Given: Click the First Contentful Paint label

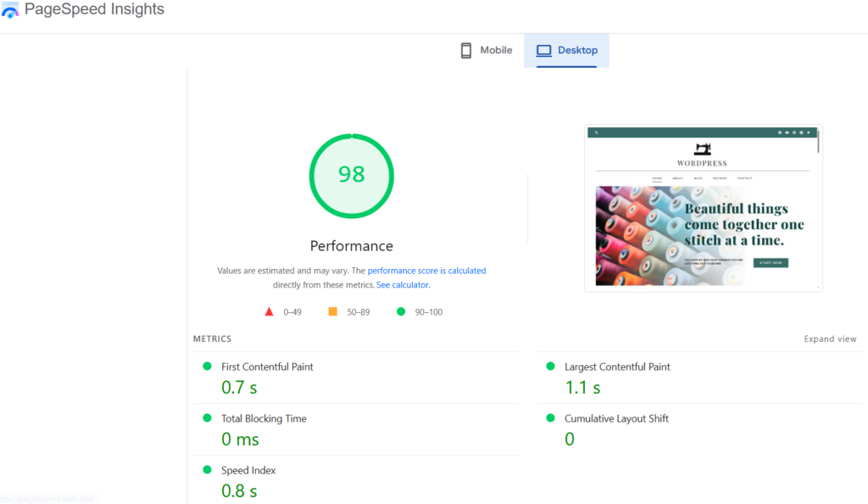Looking at the screenshot, I should pyautogui.click(x=267, y=367).
